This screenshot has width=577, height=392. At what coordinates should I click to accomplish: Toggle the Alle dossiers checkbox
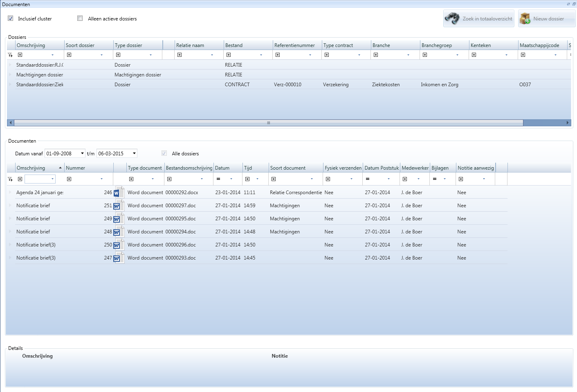tap(164, 153)
